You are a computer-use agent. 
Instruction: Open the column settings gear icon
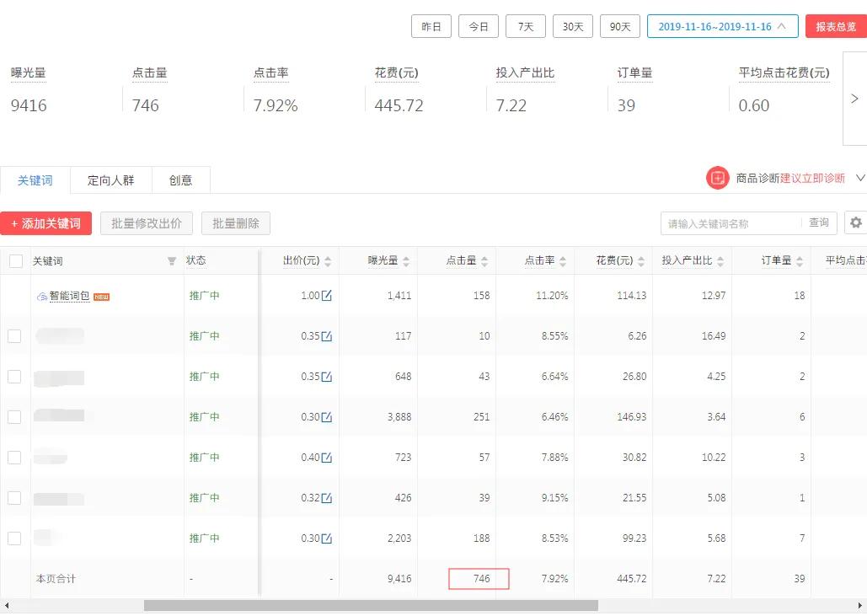click(855, 222)
